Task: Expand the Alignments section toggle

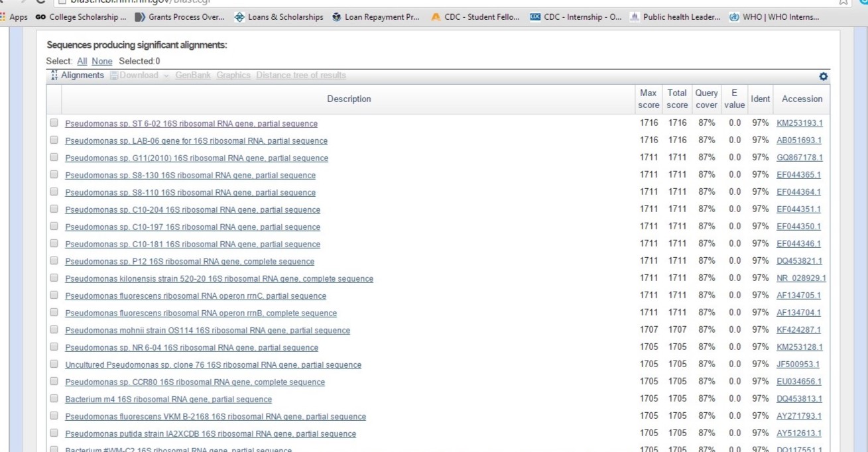Action: click(77, 76)
